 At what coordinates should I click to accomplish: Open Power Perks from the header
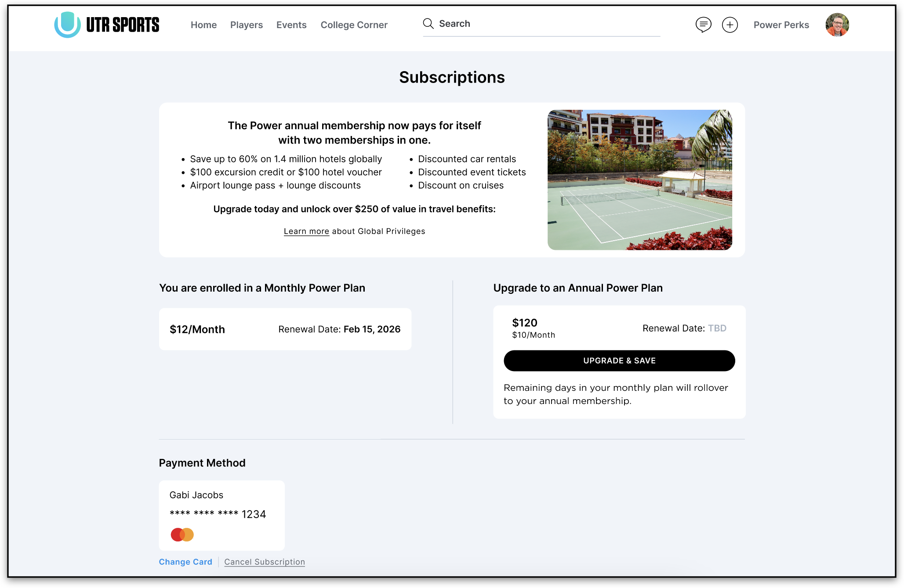click(781, 25)
